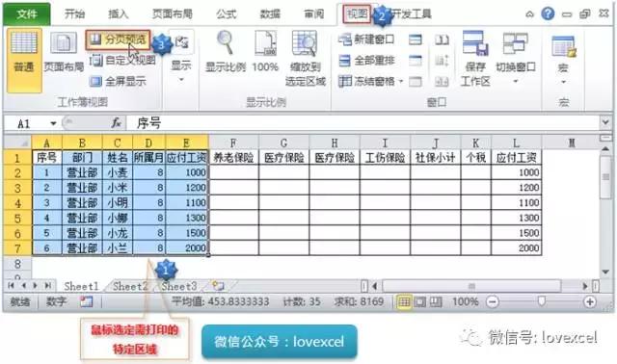Select the Normal (普通) view button
Viewport: 617px width, 364px height.
[24, 60]
